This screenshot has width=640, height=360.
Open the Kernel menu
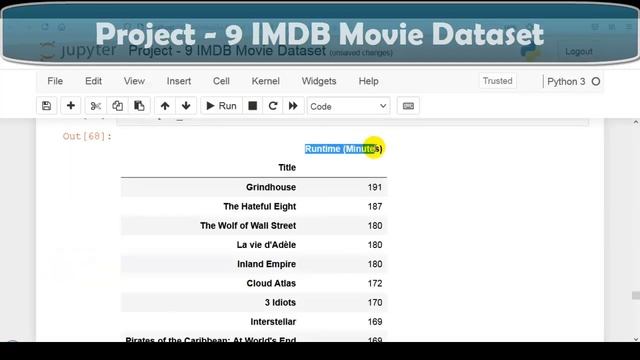tap(265, 81)
